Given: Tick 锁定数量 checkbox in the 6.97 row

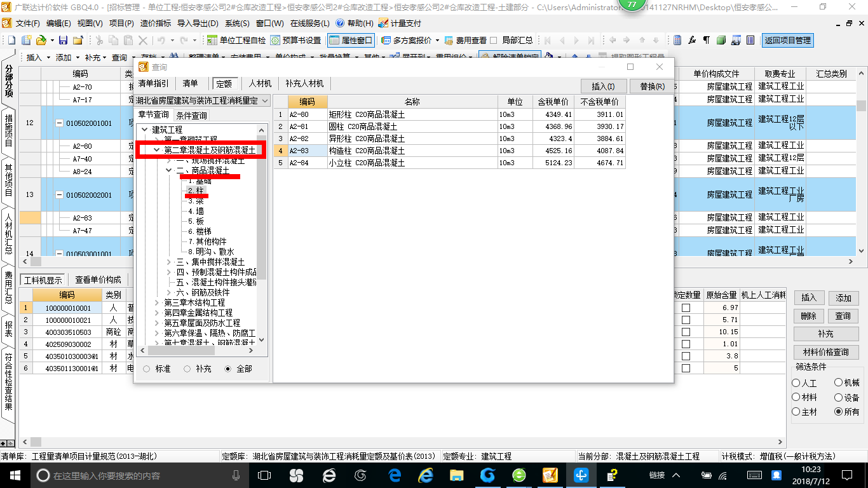Looking at the screenshot, I should coord(686,308).
